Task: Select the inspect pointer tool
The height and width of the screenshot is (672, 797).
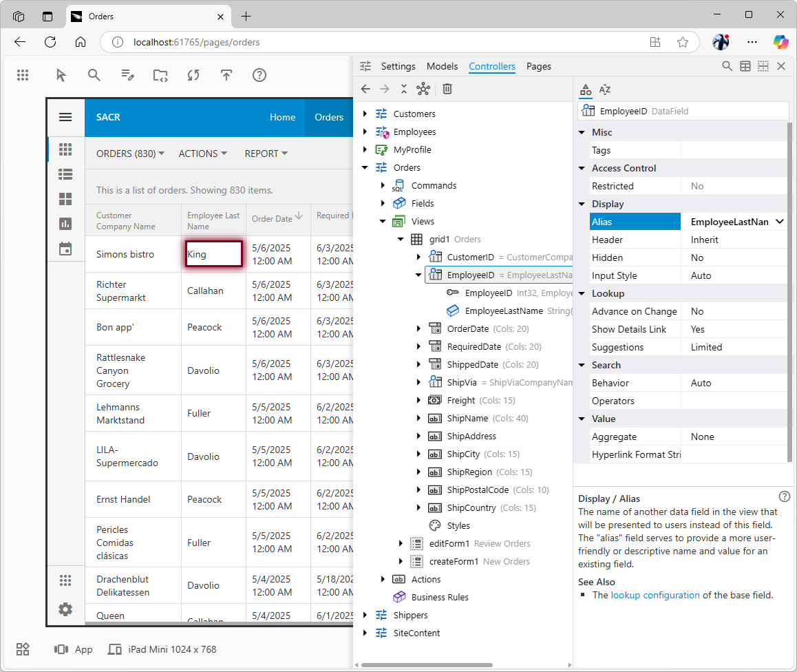Action: [61, 75]
